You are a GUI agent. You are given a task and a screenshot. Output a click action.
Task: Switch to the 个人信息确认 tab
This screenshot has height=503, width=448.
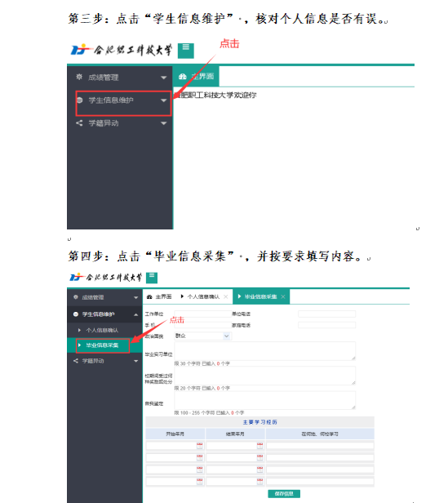203,296
